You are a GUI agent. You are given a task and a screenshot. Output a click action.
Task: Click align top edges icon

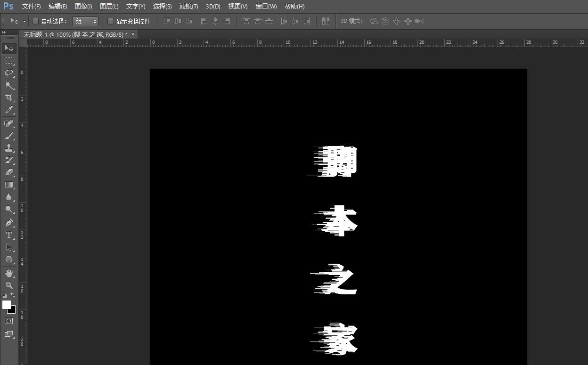point(167,21)
